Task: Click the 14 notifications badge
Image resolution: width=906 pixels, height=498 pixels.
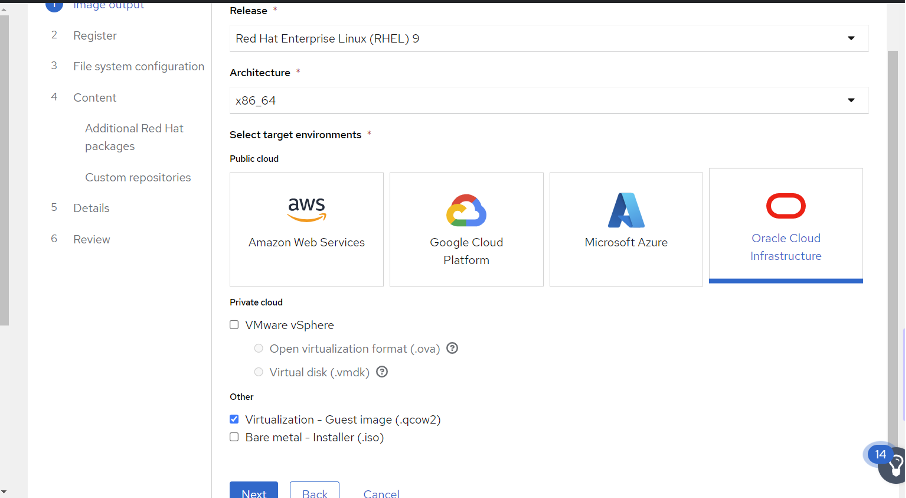Action: pos(880,455)
